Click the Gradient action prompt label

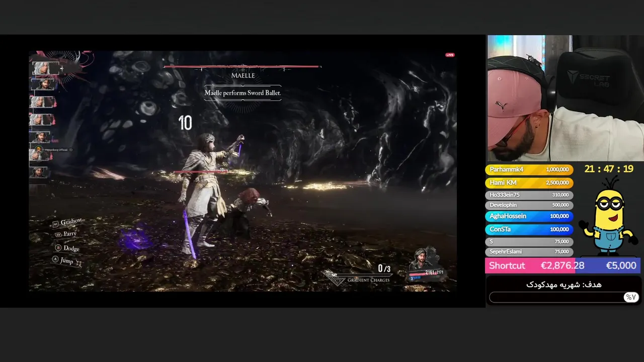(x=71, y=222)
